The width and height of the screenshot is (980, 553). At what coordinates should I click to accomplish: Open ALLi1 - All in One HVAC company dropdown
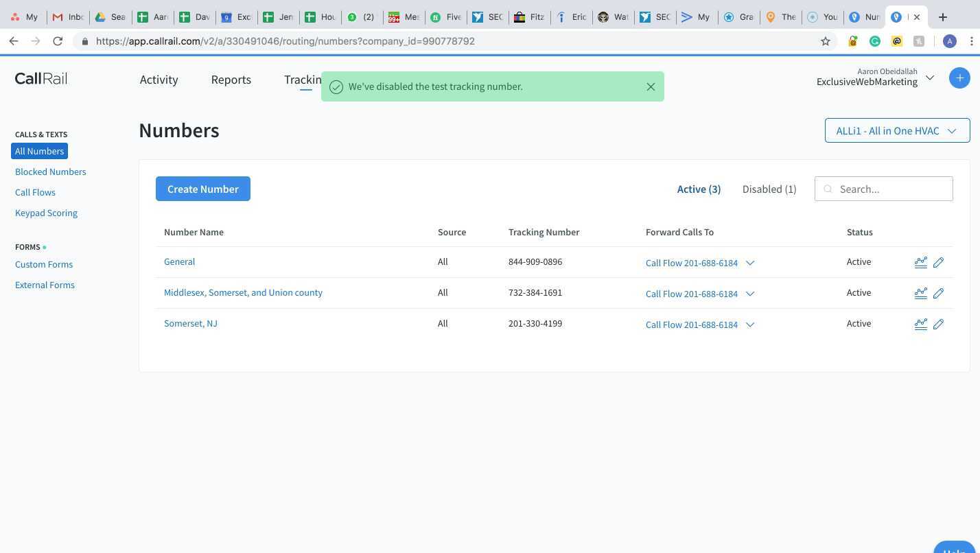point(896,130)
